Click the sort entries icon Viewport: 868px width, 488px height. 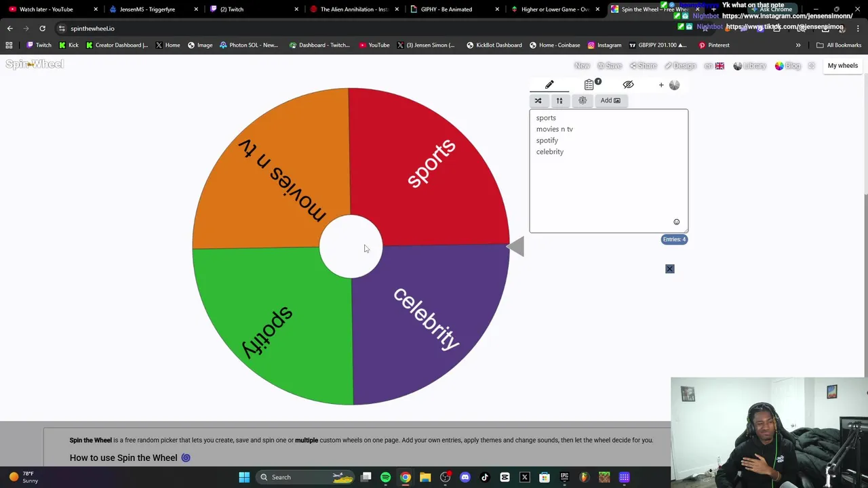(x=559, y=100)
